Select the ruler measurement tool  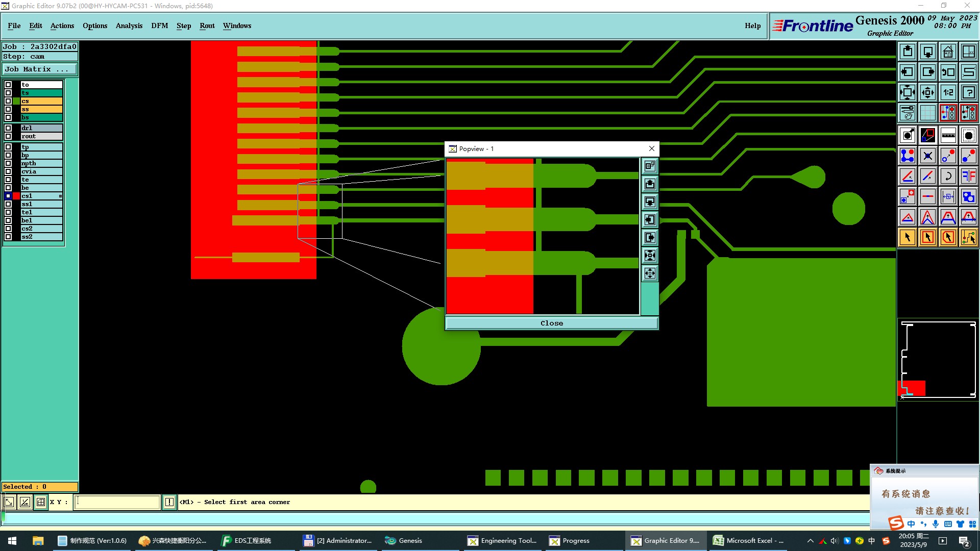tap(948, 135)
